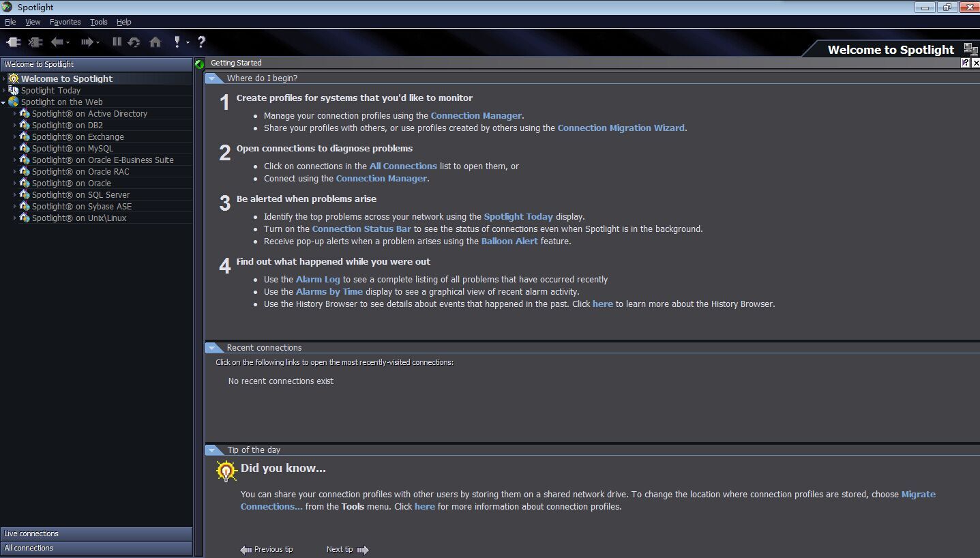Open the Connection Migration Wizard link

tap(621, 128)
